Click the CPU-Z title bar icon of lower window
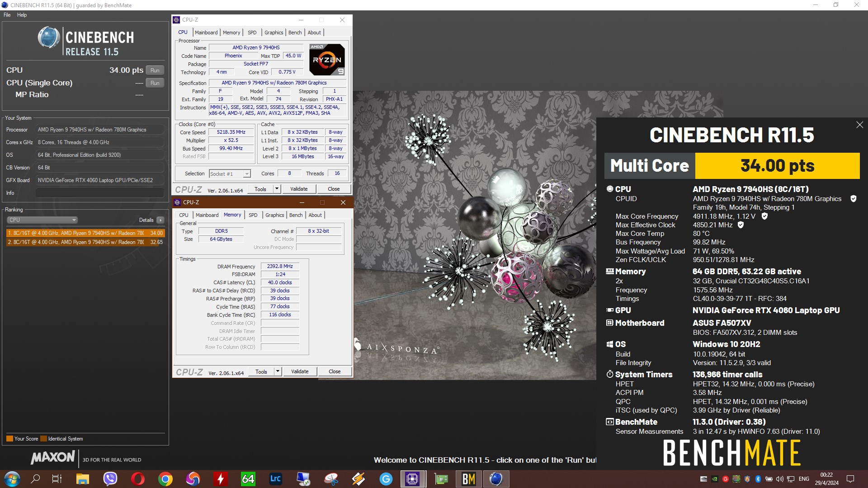Viewport: 868px width, 488px height. click(x=177, y=202)
